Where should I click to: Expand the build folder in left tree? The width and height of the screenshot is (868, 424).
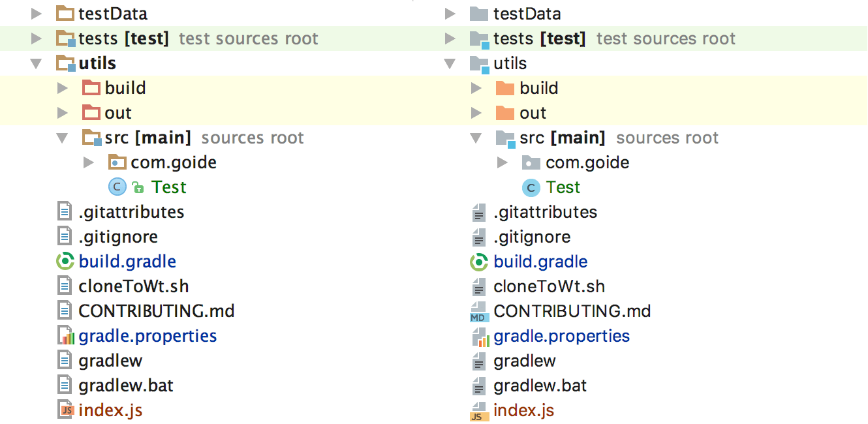(63, 88)
